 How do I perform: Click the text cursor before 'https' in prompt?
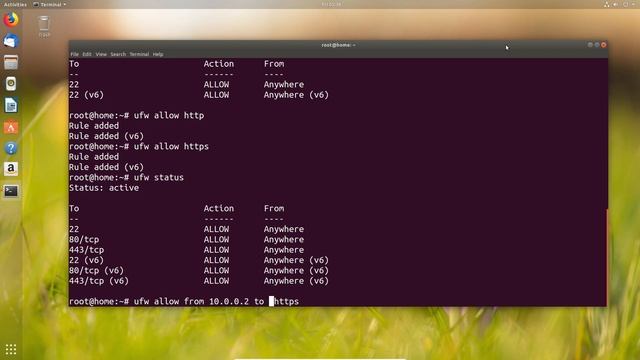click(x=271, y=302)
